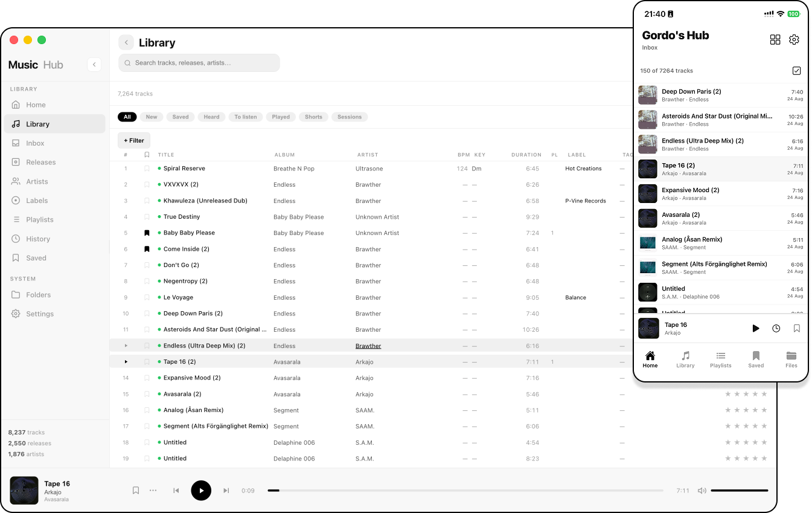Skip to the previous track

(x=176, y=491)
